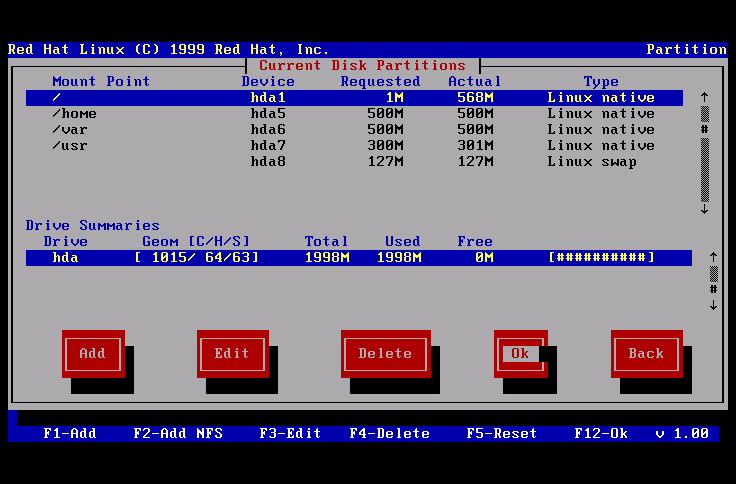Screen dimensions: 736x484
Task: Click the 301M actual size for hda7
Action: click(x=475, y=146)
